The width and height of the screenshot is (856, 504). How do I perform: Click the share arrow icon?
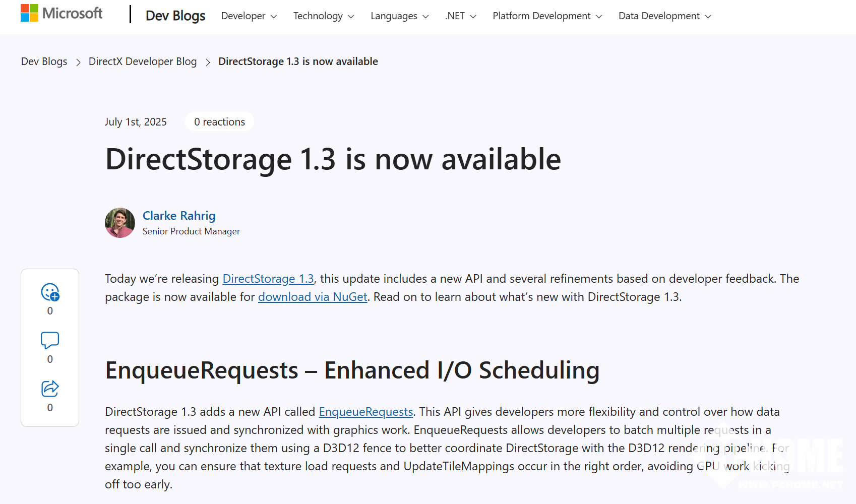click(x=50, y=389)
